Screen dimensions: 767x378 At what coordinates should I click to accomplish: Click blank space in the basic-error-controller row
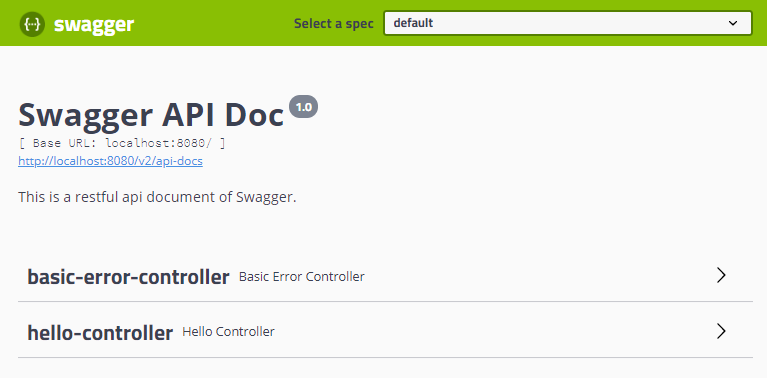click(x=538, y=276)
